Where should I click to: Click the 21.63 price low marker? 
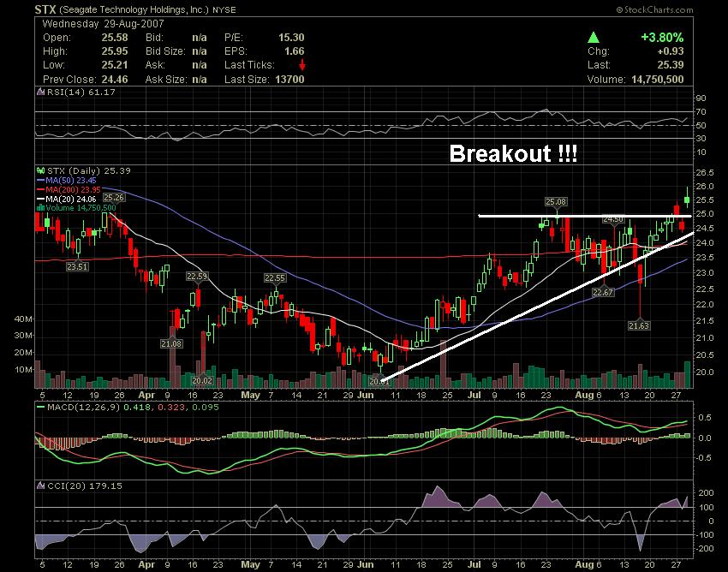639,326
